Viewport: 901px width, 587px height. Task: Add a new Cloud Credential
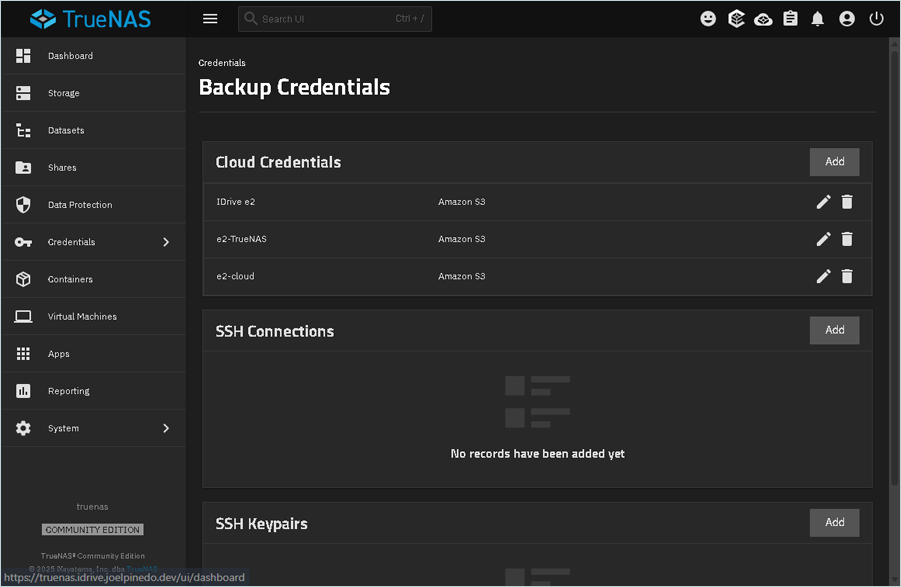pyautogui.click(x=834, y=162)
